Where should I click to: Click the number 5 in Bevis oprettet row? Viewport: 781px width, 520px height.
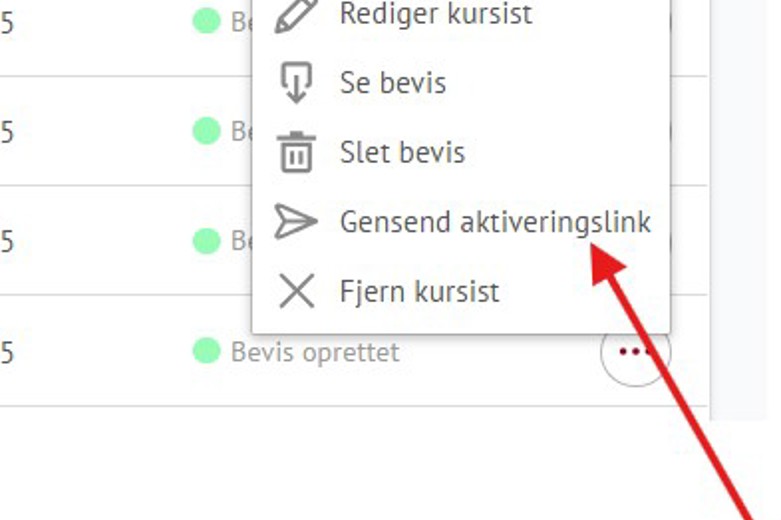point(7,352)
